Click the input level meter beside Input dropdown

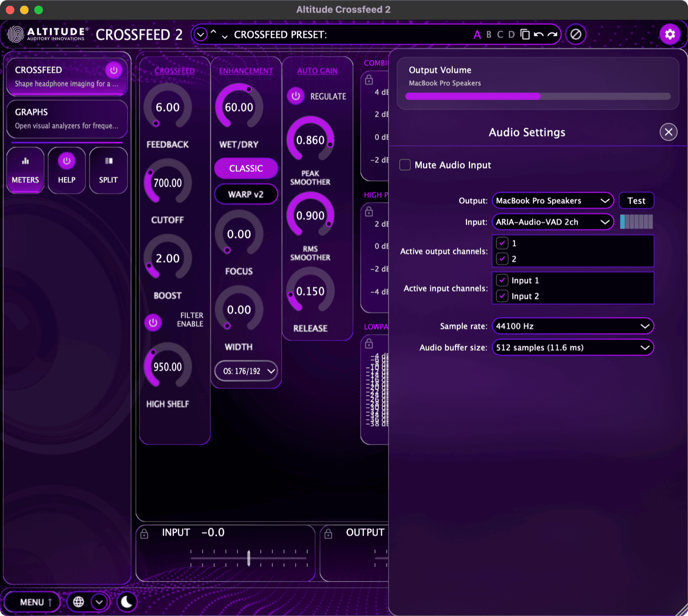[636, 222]
